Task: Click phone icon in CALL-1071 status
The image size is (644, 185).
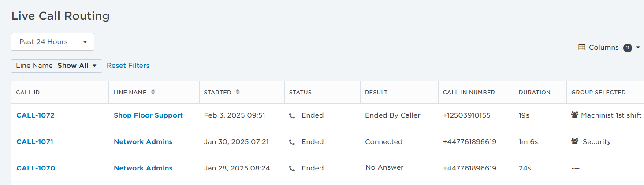Action: [292, 142]
